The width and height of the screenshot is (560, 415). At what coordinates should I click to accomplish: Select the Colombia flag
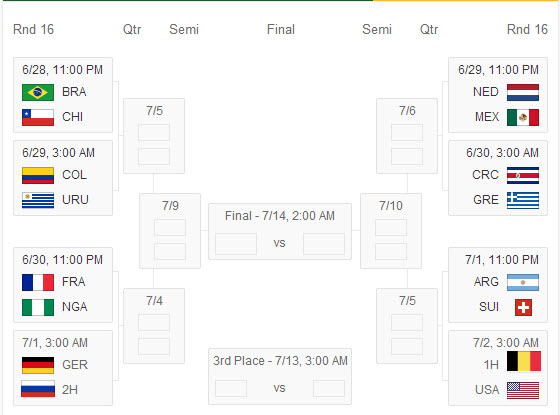coord(38,175)
